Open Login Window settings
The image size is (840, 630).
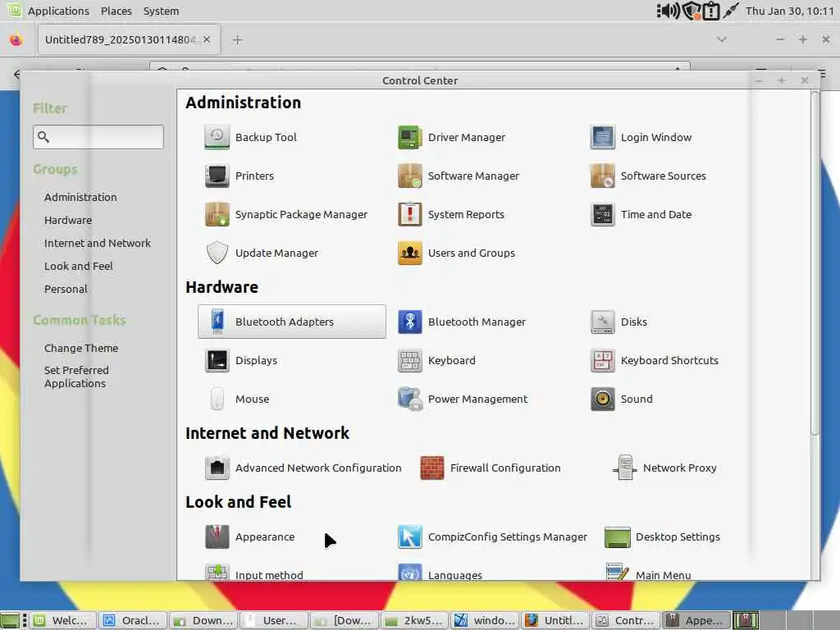[x=641, y=137]
